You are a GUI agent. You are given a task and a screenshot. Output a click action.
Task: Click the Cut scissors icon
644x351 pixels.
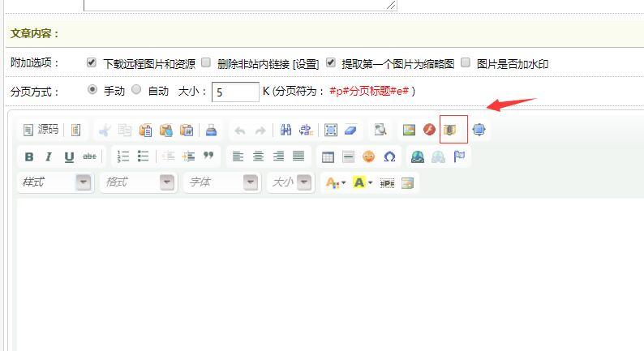point(105,131)
